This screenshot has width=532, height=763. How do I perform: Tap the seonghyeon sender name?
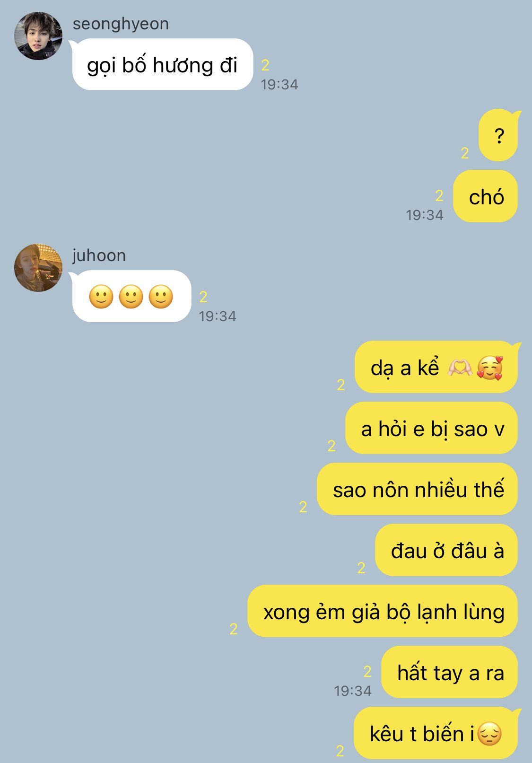[121, 24]
